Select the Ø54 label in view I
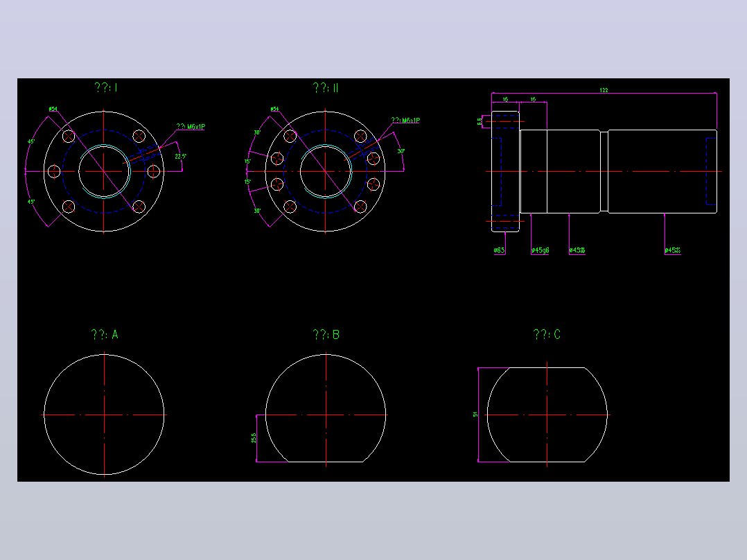The image size is (747, 560). [53, 109]
